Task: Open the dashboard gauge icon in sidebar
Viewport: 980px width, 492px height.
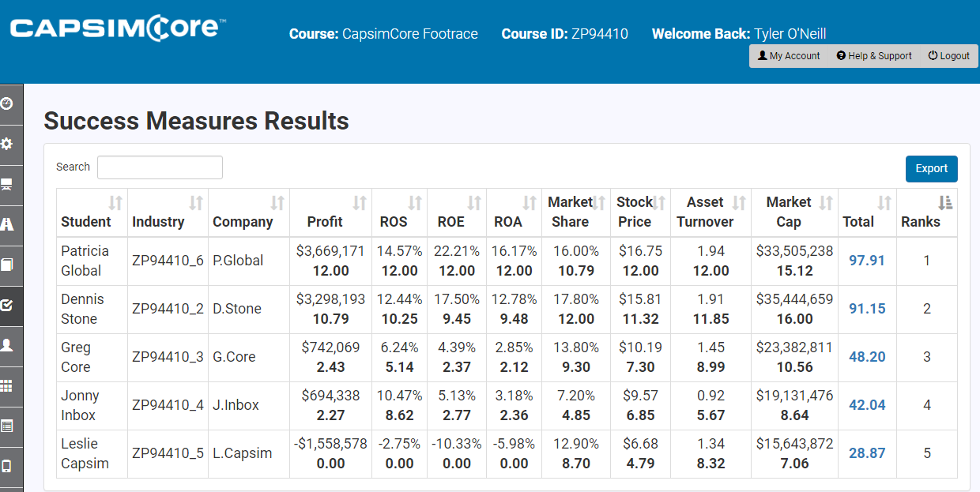Action: pyautogui.click(x=7, y=103)
